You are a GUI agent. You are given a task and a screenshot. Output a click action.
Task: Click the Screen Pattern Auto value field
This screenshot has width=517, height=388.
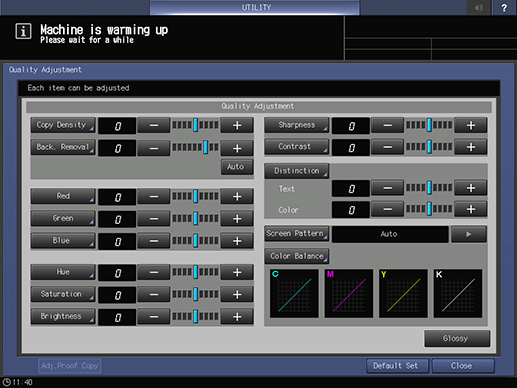coord(390,234)
